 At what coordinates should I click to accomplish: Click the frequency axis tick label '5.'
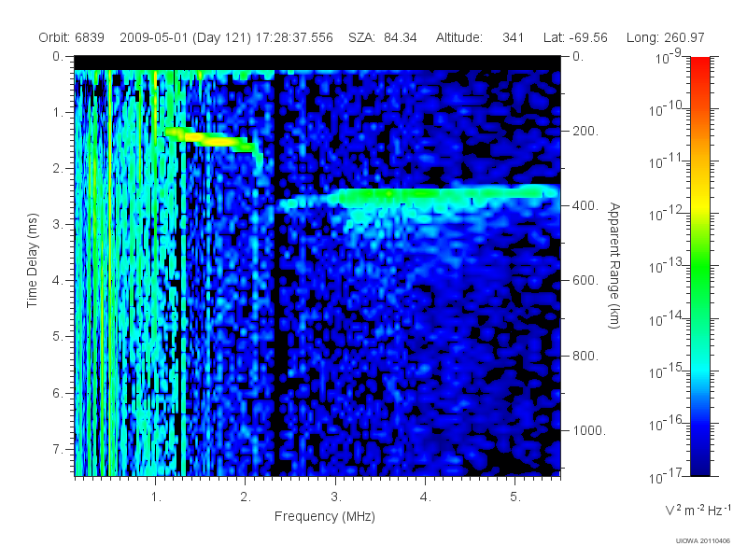click(515, 497)
